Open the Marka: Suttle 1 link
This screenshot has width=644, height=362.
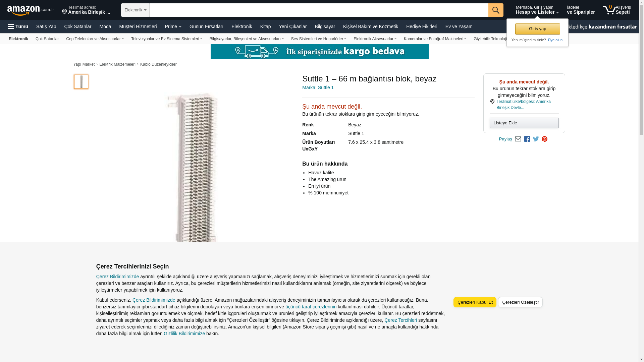(x=318, y=87)
